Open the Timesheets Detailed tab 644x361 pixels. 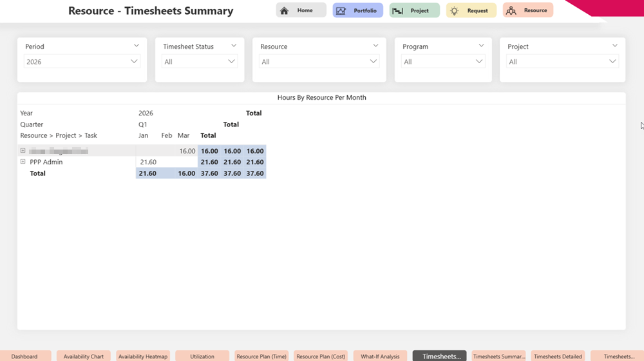[558, 356]
